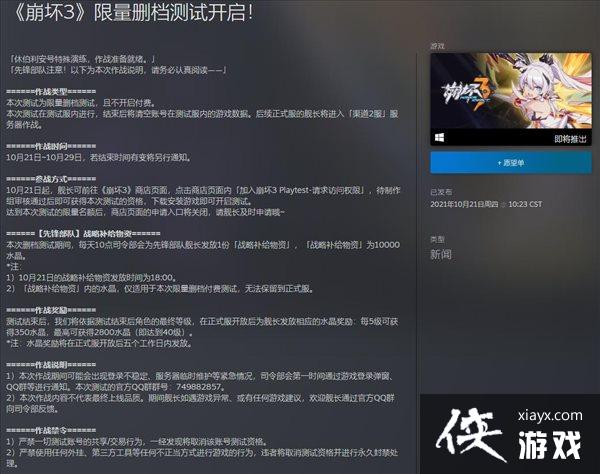The height and width of the screenshot is (474, 600).
Task: Click the ======作战说明====== heading
Action: [x=51, y=365]
